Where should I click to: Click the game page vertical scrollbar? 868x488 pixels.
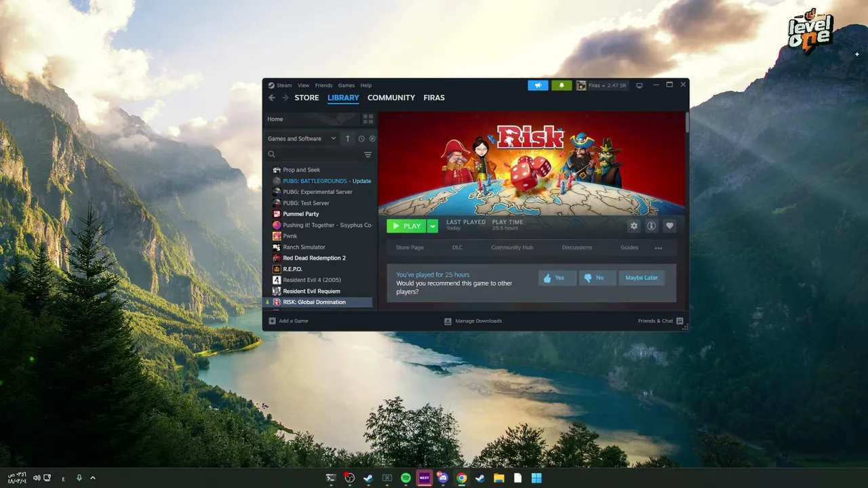686,122
